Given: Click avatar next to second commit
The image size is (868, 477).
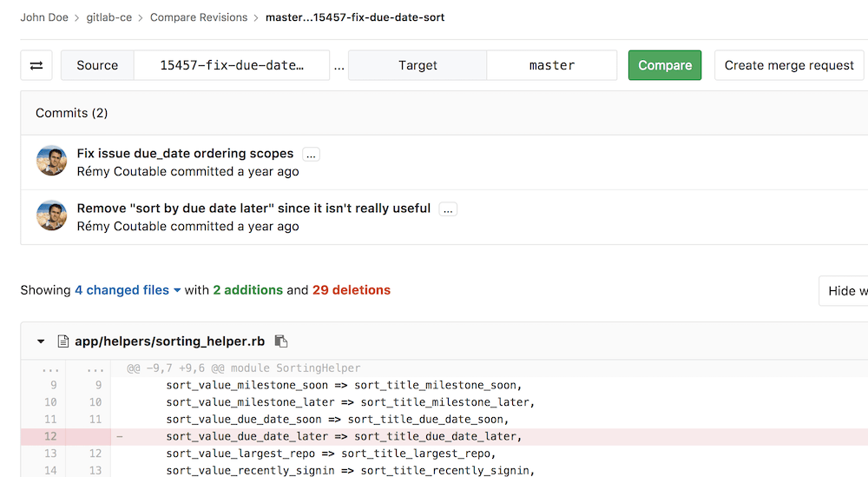Looking at the screenshot, I should tap(51, 215).
